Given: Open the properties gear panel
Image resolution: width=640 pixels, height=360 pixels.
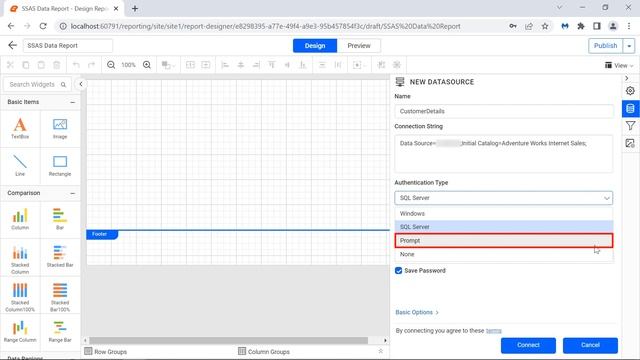Looking at the screenshot, I should 630,91.
